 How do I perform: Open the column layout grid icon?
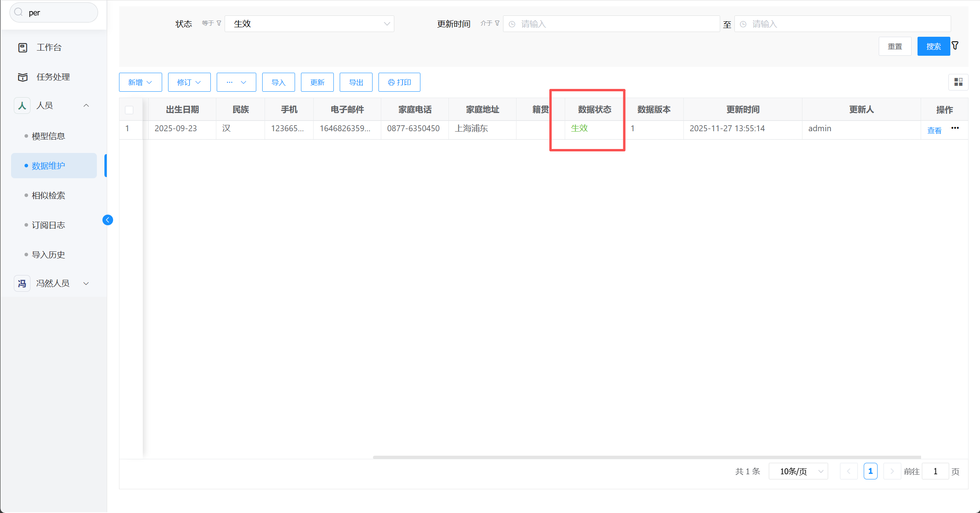coord(958,82)
